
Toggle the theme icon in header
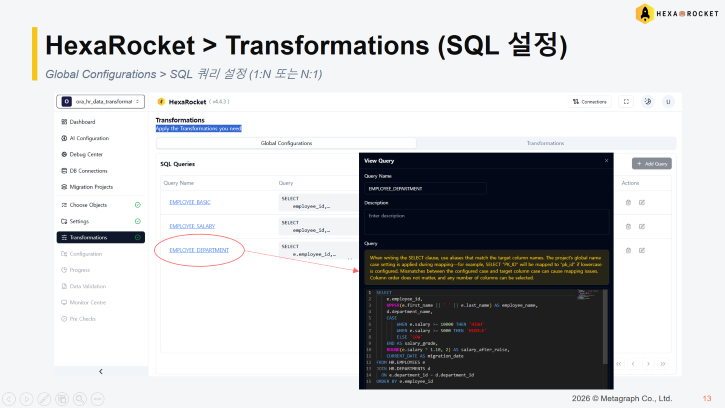pos(648,102)
